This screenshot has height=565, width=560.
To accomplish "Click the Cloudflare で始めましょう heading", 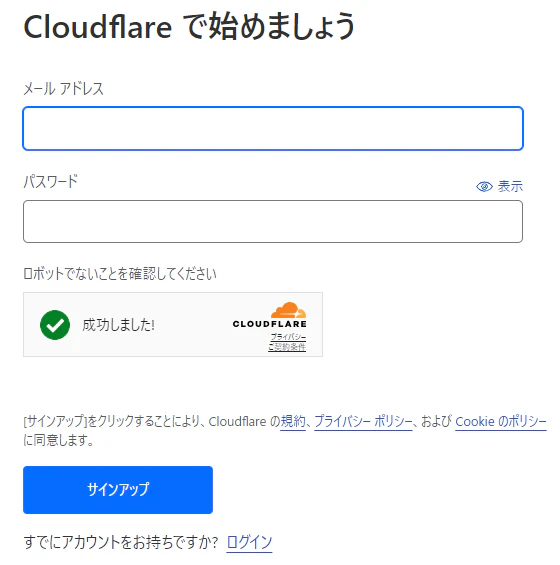I will (x=190, y=26).
